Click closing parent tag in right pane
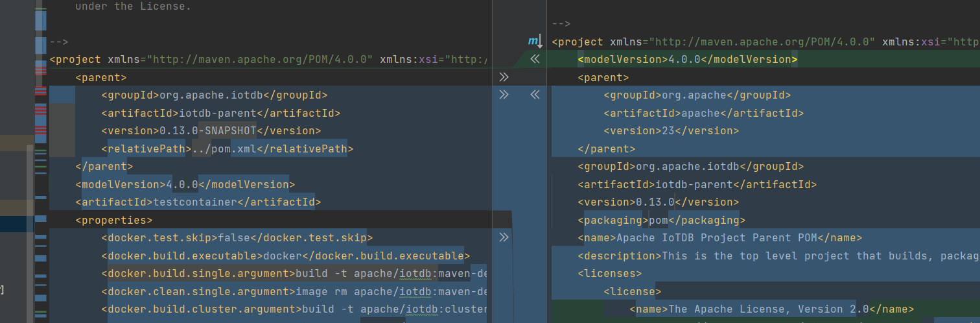Screen dimensions: 980x323 click(607, 149)
